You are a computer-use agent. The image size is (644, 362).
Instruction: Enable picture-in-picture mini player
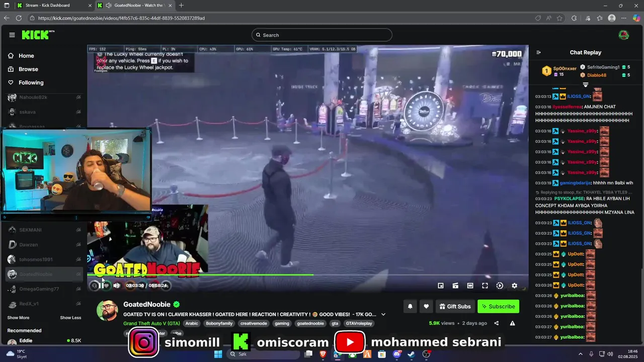click(x=441, y=286)
